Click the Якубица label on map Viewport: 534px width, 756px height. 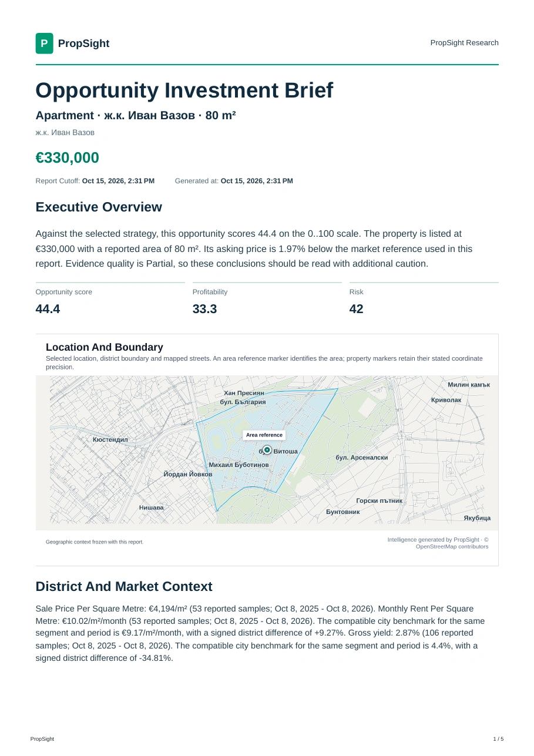[x=477, y=518]
